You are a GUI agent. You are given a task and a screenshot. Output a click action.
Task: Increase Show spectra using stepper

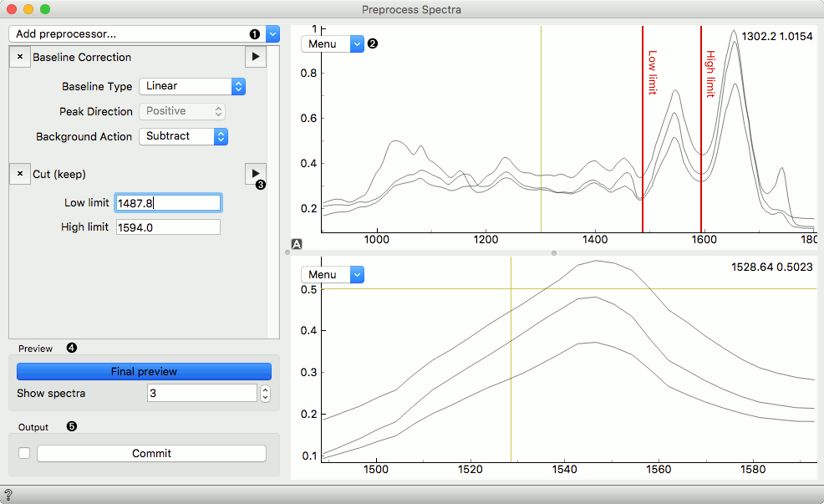pyautogui.click(x=266, y=389)
